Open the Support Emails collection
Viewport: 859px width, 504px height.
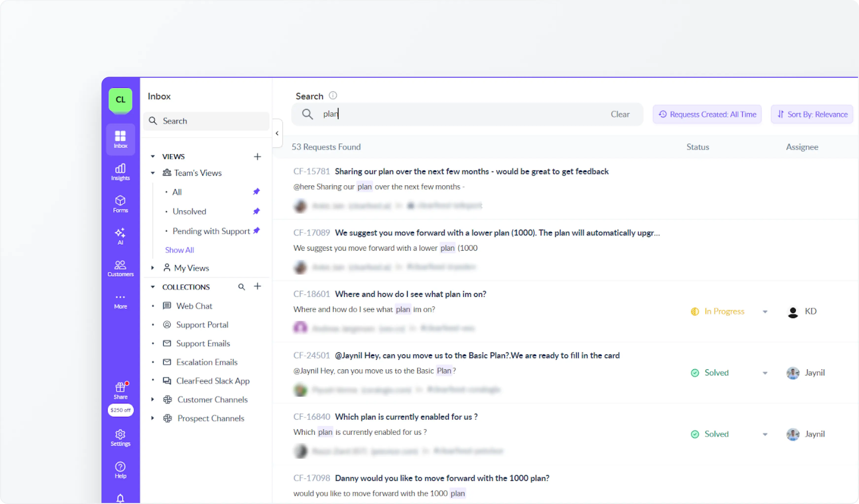pyautogui.click(x=203, y=343)
